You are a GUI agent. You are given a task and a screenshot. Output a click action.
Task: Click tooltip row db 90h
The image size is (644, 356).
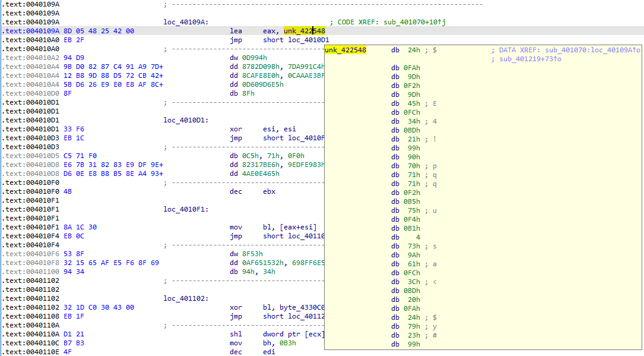[x=406, y=157]
